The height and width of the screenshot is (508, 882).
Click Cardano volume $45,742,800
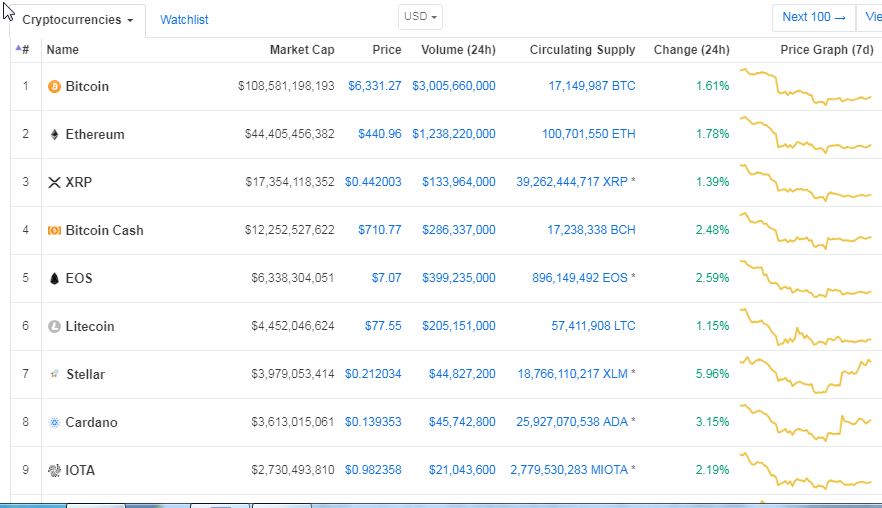462,422
